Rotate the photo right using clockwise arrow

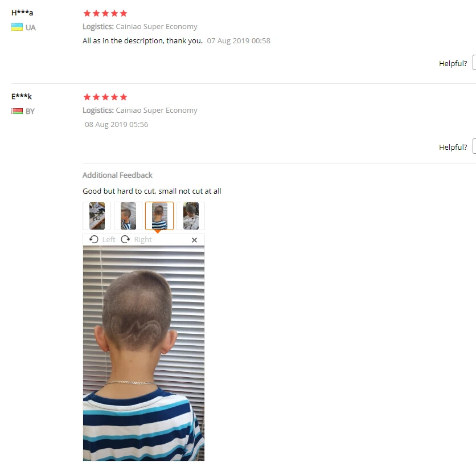tap(125, 240)
